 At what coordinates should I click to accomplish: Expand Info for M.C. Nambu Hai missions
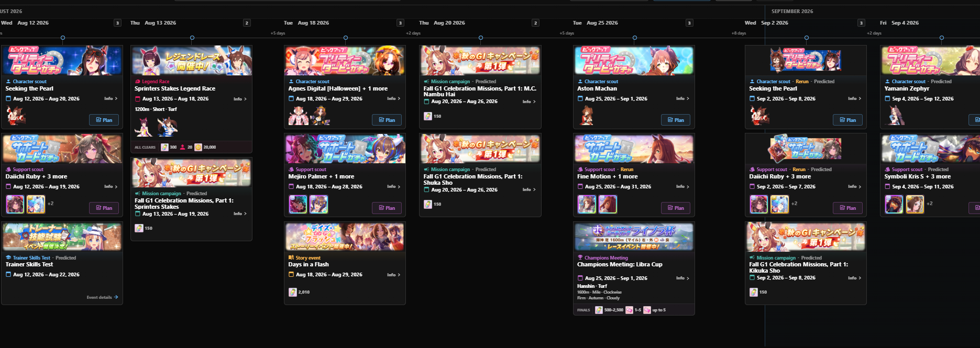(529, 102)
